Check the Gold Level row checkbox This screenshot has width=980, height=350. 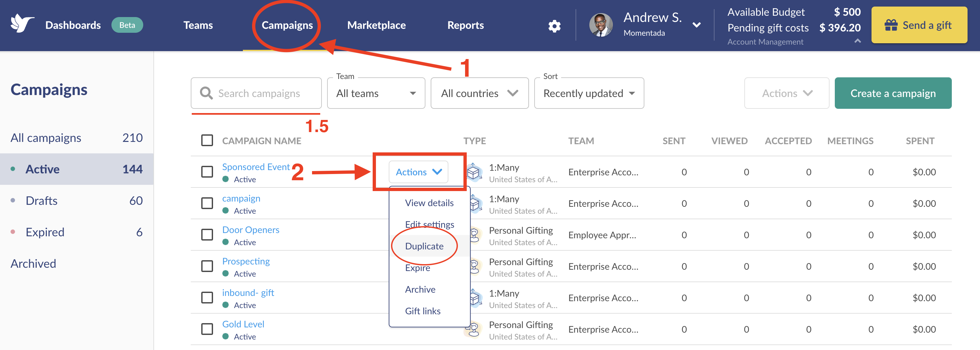207,329
